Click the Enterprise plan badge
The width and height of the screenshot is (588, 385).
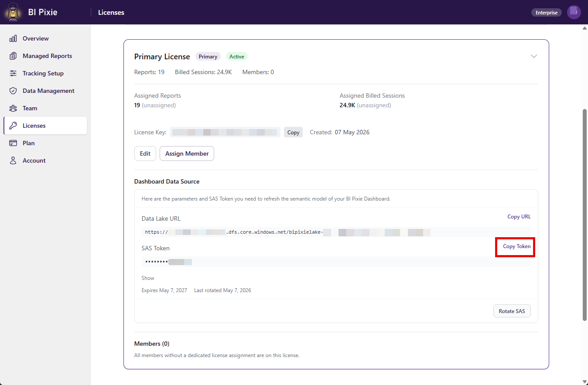pos(547,13)
